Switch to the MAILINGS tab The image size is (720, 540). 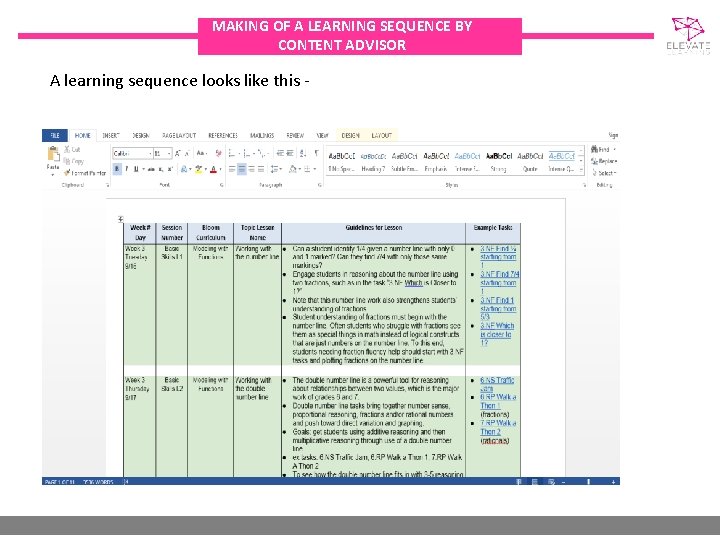pyautogui.click(x=262, y=135)
